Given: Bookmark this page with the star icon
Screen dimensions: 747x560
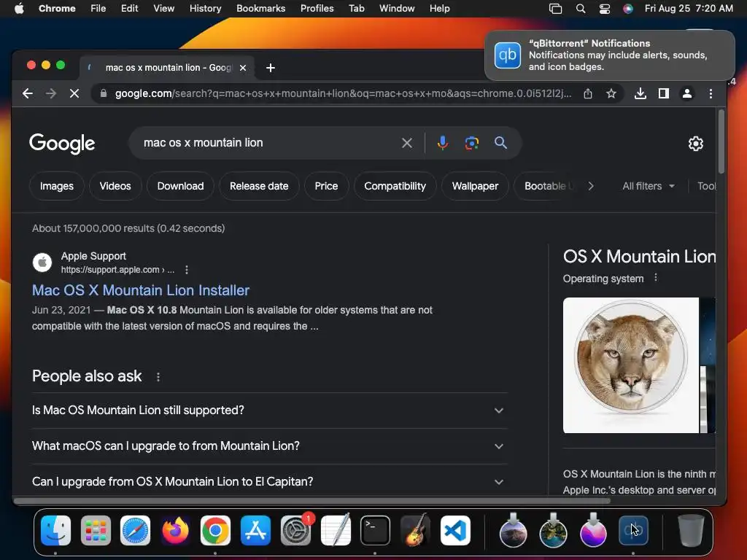Looking at the screenshot, I should point(611,94).
